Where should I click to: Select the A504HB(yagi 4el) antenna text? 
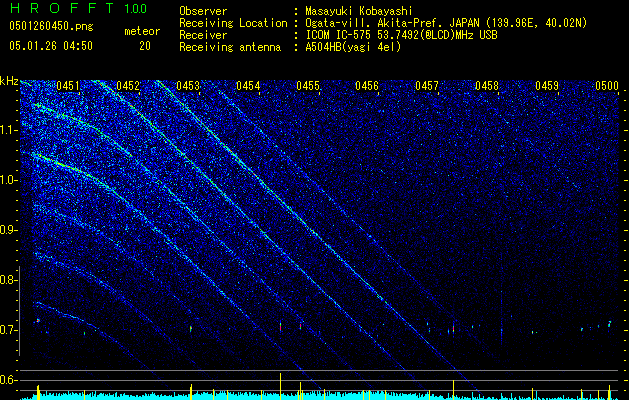pyautogui.click(x=353, y=47)
